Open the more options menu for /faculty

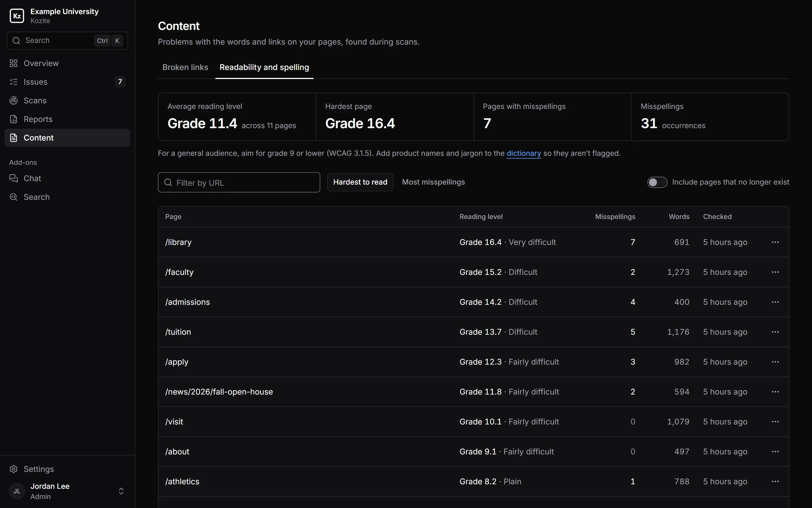click(775, 272)
